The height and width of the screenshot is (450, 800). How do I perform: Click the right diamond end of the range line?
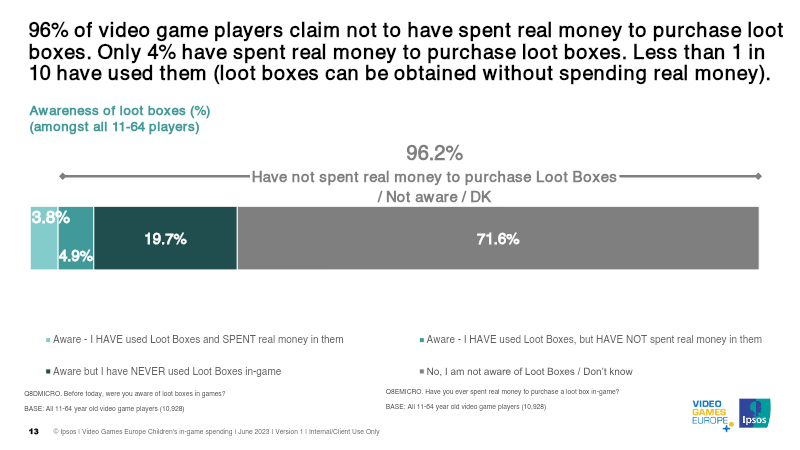pos(758,177)
